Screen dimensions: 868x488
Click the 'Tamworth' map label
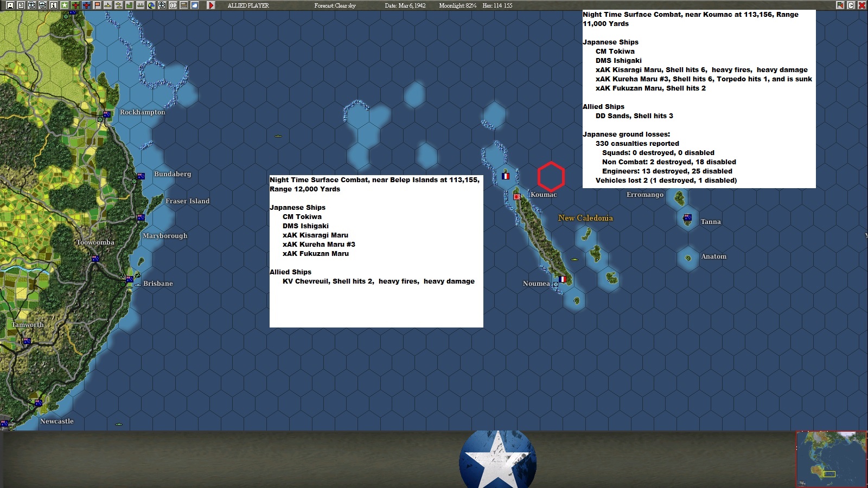(28, 325)
